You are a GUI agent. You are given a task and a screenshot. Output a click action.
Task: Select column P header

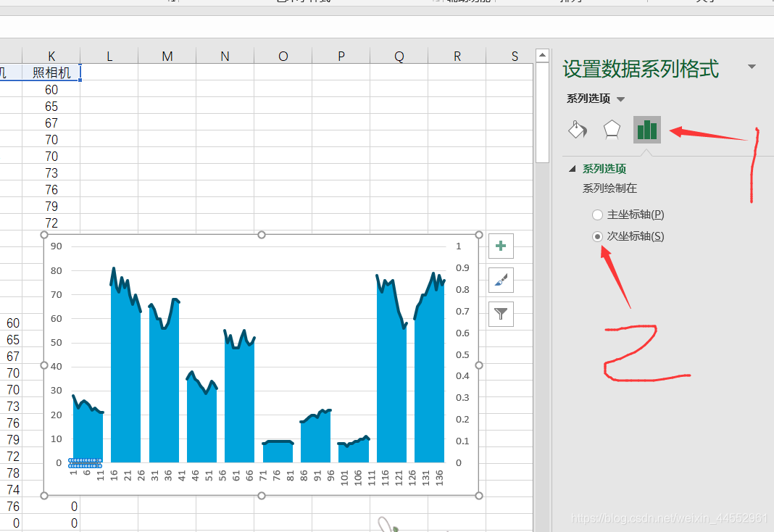click(341, 57)
